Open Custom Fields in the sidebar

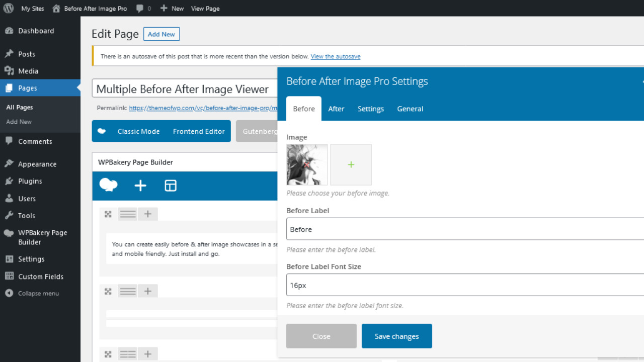40,277
